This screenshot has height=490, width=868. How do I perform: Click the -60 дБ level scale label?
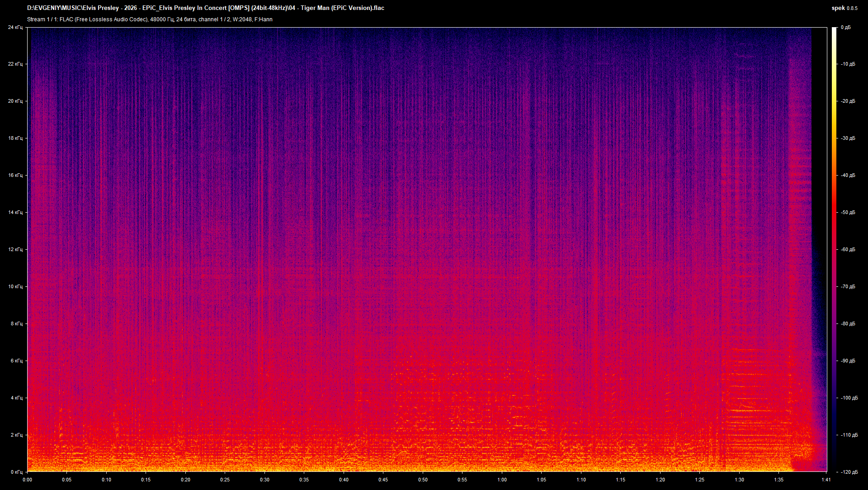pos(848,250)
